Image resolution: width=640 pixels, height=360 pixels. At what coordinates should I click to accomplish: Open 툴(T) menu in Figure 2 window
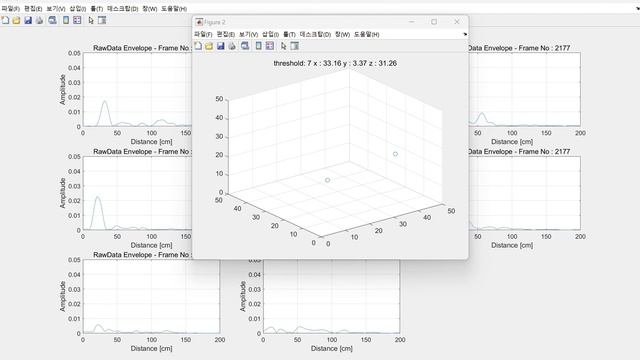tap(289, 35)
